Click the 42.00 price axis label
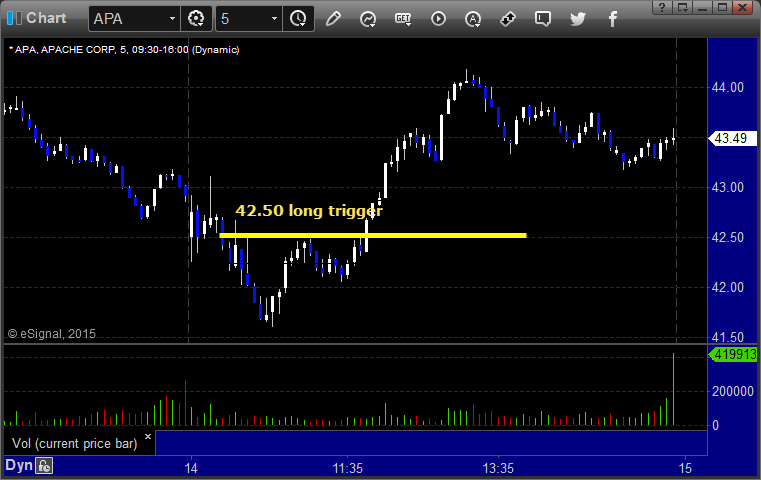 [x=728, y=287]
